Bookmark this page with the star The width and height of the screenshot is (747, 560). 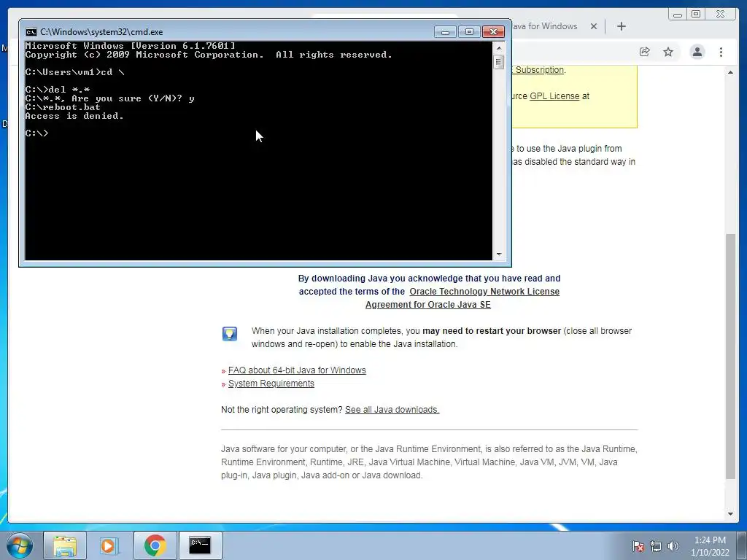pos(668,52)
